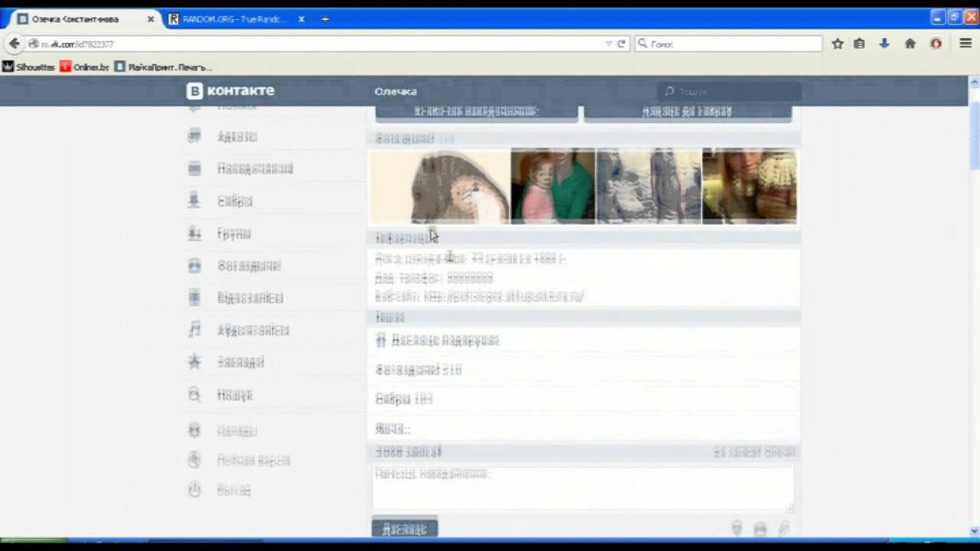The image size is (980, 551).
Task: Click the paperclip attach icon near post box
Action: [784, 528]
